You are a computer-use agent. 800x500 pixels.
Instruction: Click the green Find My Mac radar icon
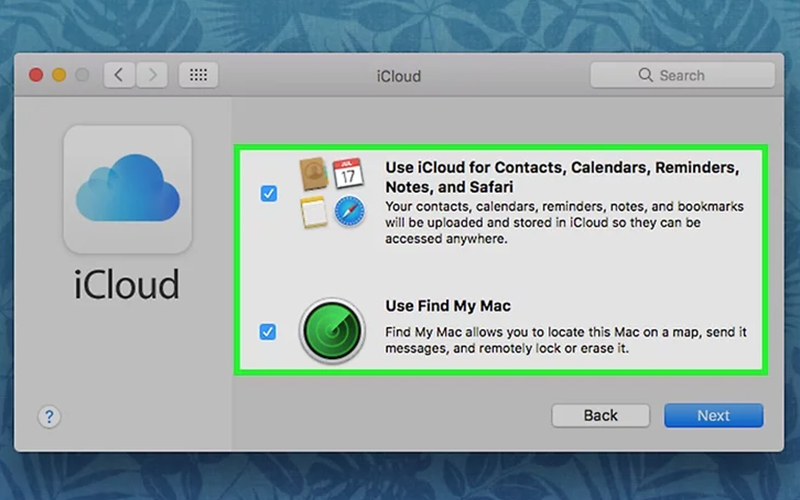click(x=332, y=331)
